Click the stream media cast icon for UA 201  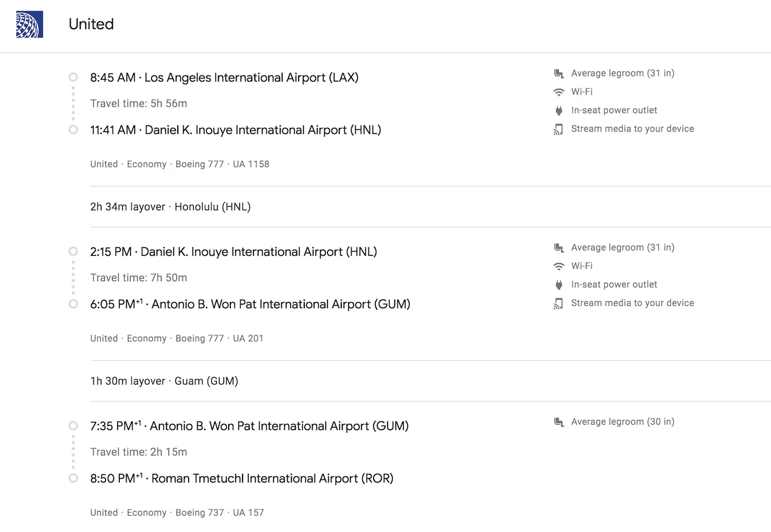(559, 303)
